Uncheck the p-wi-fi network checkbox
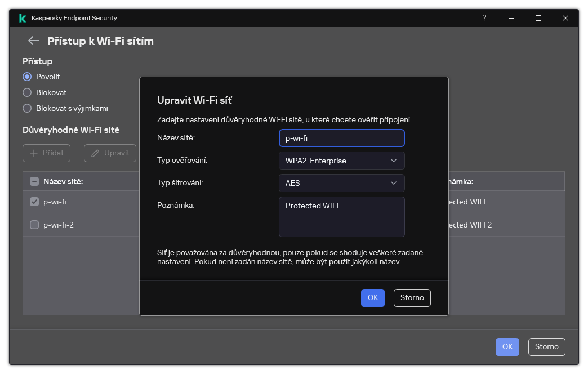 pyautogui.click(x=34, y=202)
